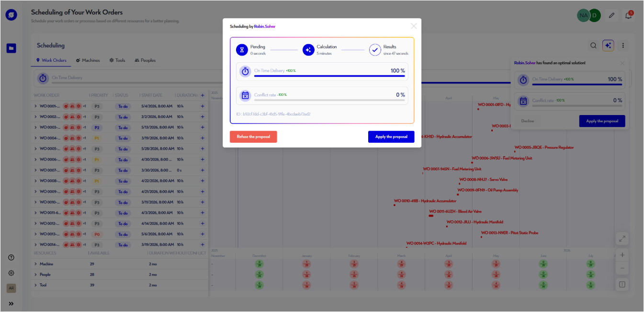Click Apply the proposal in the dialog

391,137
